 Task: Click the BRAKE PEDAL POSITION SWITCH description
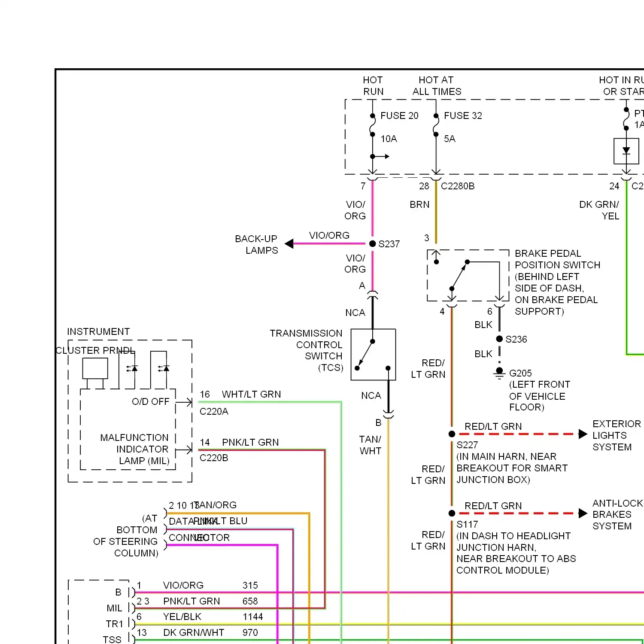[x=557, y=282]
